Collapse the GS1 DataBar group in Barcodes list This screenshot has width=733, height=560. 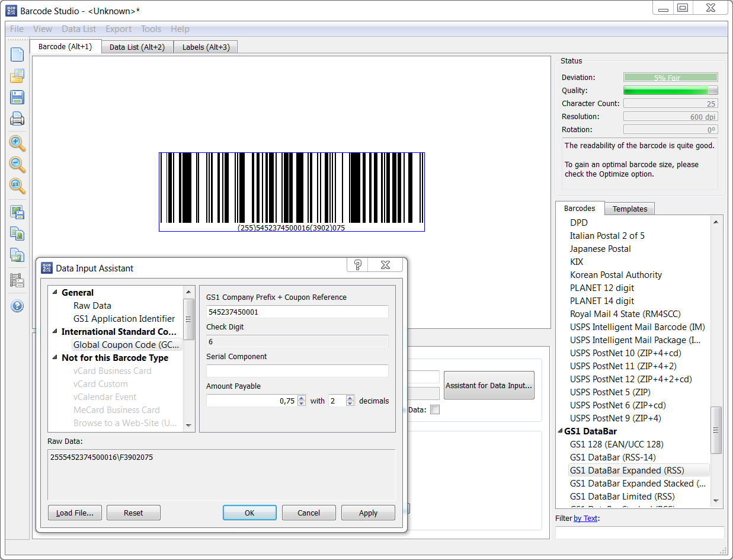click(559, 431)
